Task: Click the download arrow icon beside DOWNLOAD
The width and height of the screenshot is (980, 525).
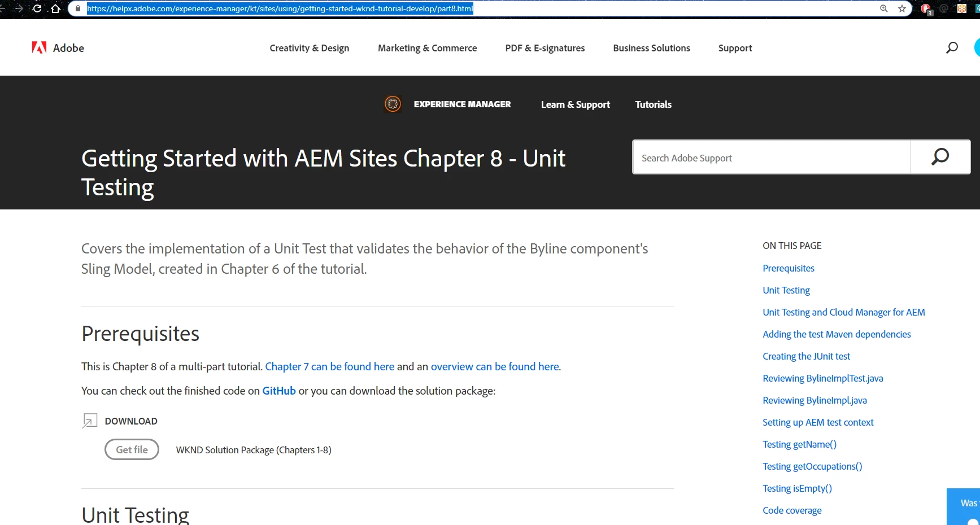Action: click(89, 421)
